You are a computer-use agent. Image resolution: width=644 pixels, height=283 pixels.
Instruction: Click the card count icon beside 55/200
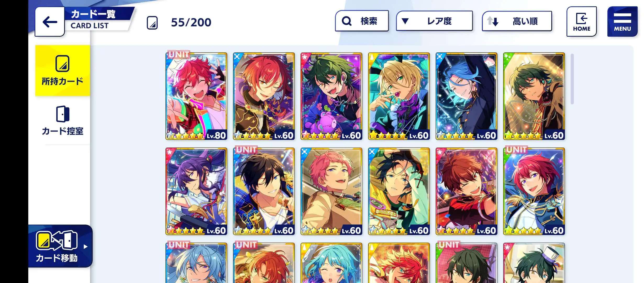click(152, 23)
